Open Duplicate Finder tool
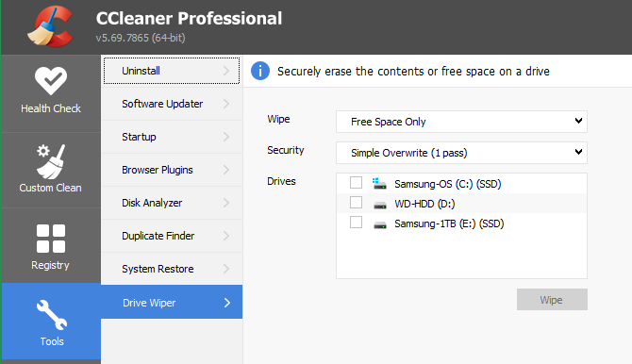This screenshot has width=632, height=364. point(172,236)
